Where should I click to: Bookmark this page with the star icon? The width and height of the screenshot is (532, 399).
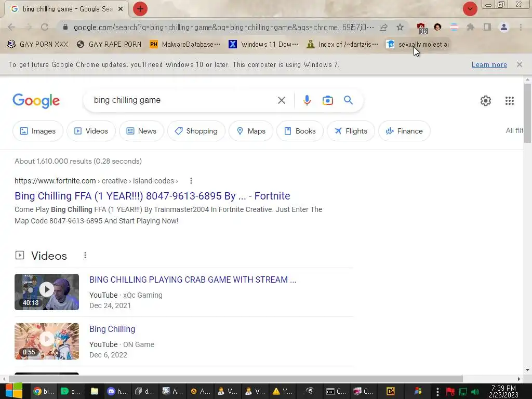tap(400, 27)
